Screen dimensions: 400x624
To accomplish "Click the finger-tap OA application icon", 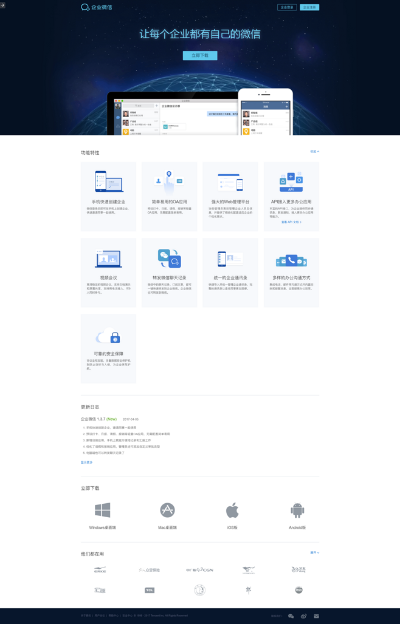I will [169, 181].
